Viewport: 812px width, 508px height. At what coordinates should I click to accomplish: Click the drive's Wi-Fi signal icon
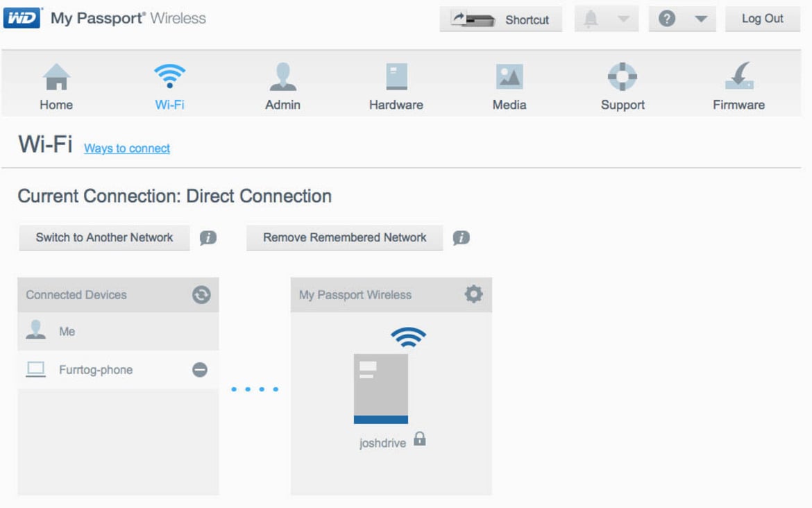[x=408, y=338]
